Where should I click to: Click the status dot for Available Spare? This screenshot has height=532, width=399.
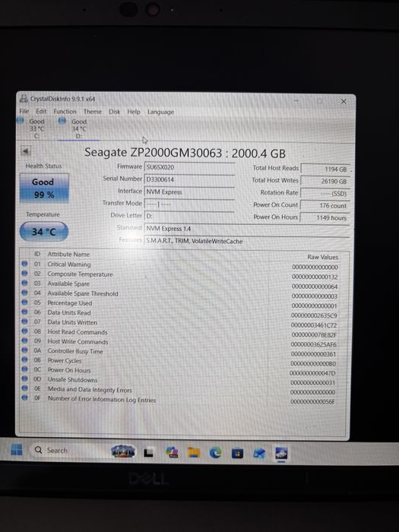25,283
